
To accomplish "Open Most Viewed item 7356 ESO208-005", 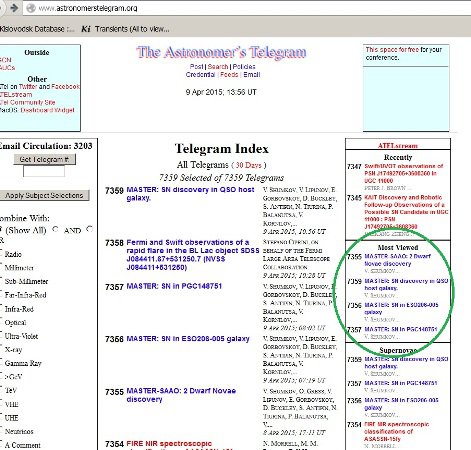I will [401, 308].
